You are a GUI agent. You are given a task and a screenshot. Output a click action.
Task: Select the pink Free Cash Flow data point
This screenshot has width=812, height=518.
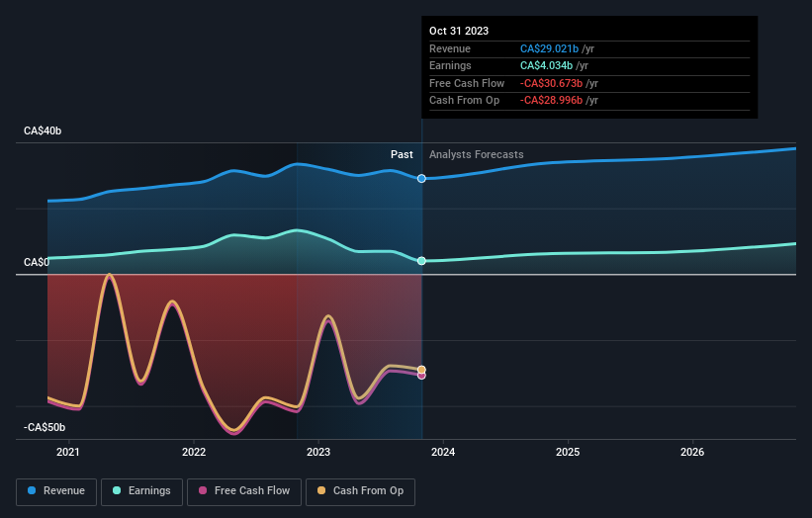[x=421, y=376]
